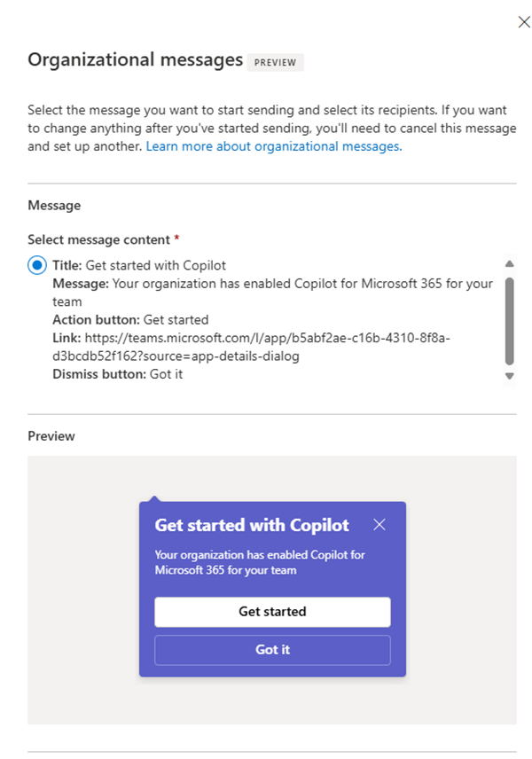Click the "Preview" section label
Image resolution: width=532 pixels, height=759 pixels.
click(x=51, y=435)
